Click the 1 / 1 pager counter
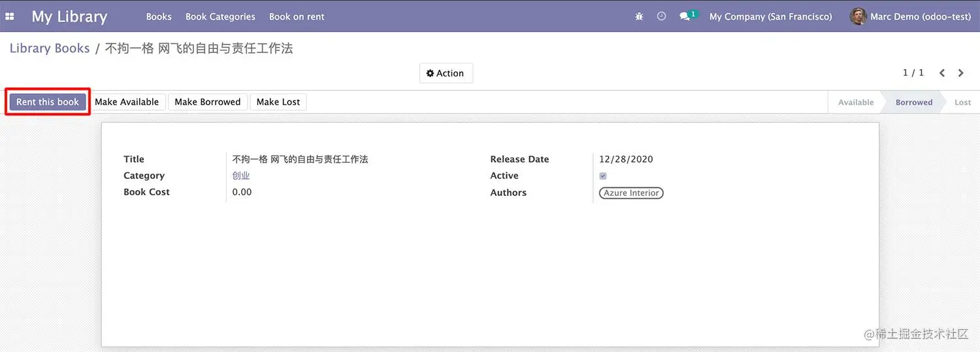This screenshot has height=352, width=980. [913, 72]
